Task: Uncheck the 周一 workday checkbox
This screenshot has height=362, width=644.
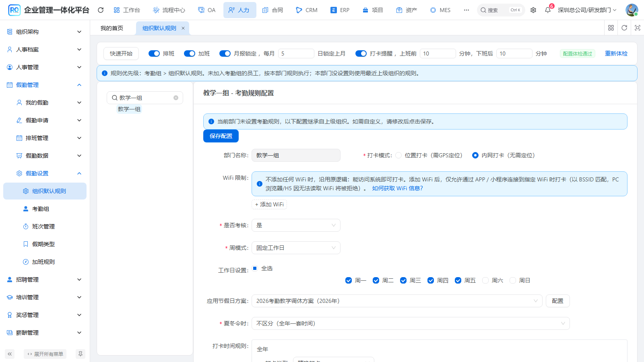Action: tap(349, 280)
